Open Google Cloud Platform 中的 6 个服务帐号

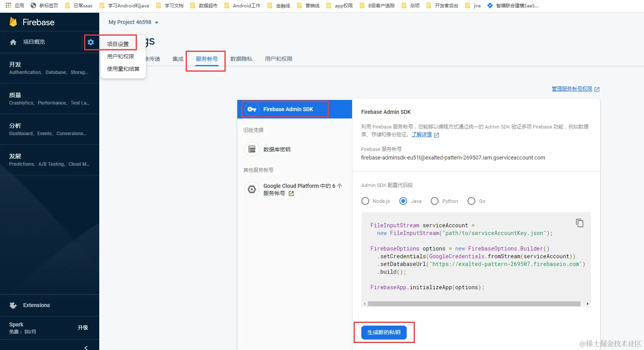pos(295,189)
